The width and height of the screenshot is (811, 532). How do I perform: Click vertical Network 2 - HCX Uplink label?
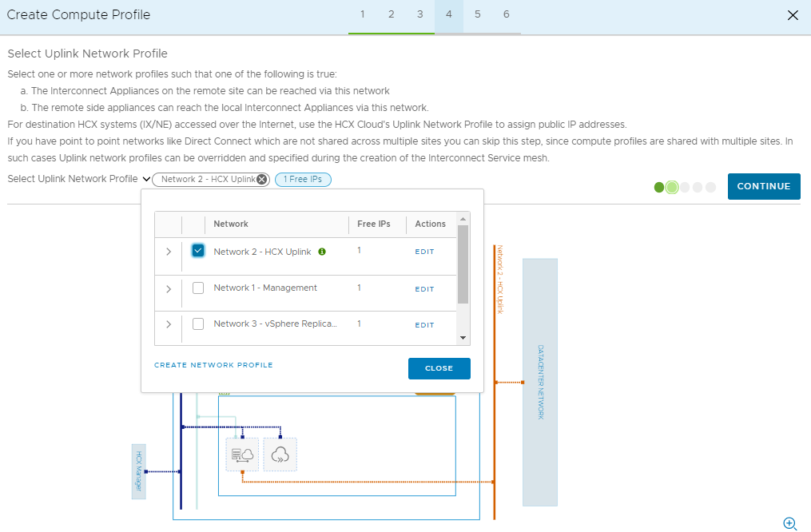500,280
